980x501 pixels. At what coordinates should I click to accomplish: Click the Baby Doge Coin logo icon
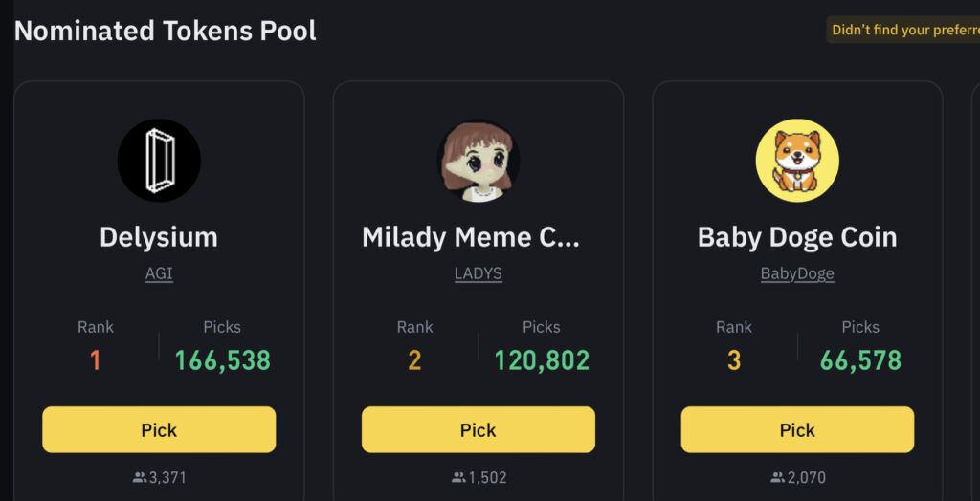797,161
